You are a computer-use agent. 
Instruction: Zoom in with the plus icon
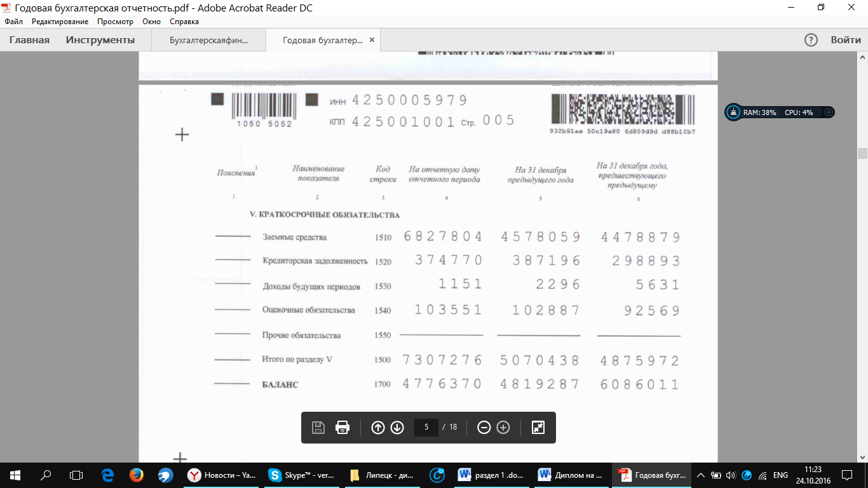pos(503,428)
